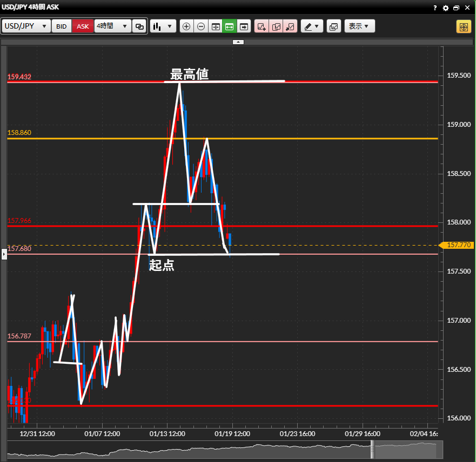Toggle the green horizontal auto-fit button
The height and width of the screenshot is (462, 476).
pos(230,26)
